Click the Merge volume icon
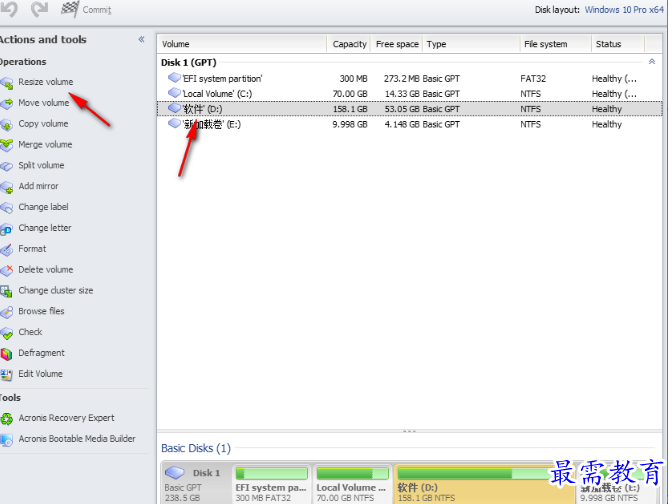 point(7,145)
